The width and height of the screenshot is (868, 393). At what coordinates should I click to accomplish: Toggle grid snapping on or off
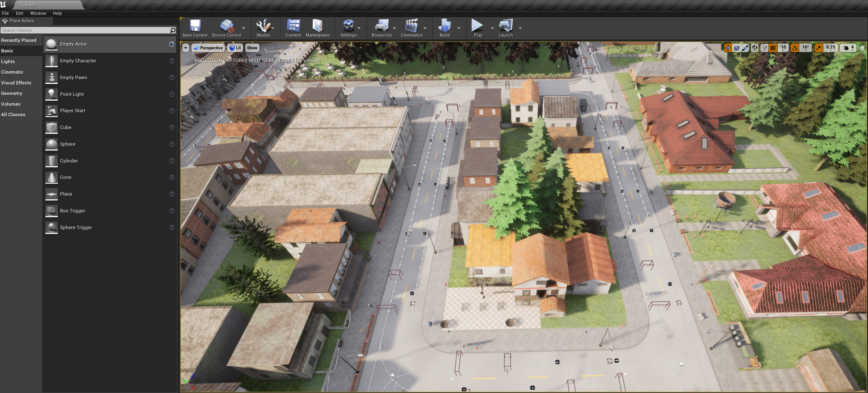pyautogui.click(x=773, y=48)
